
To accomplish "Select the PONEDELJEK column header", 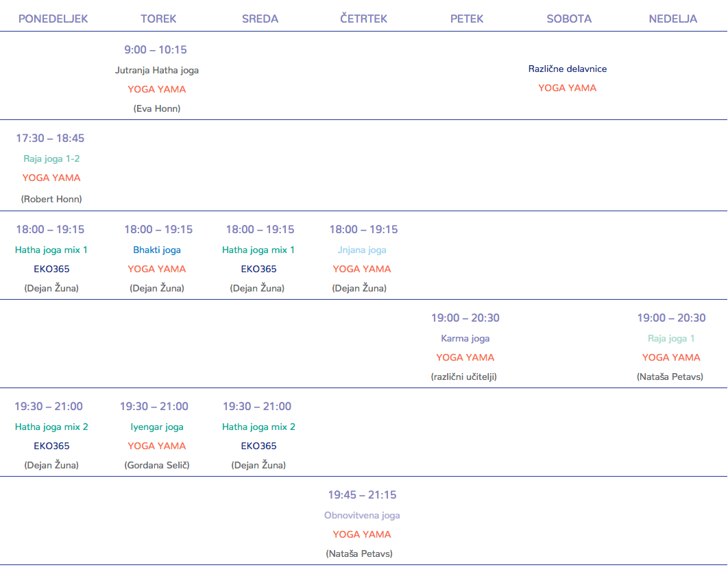I will [53, 19].
